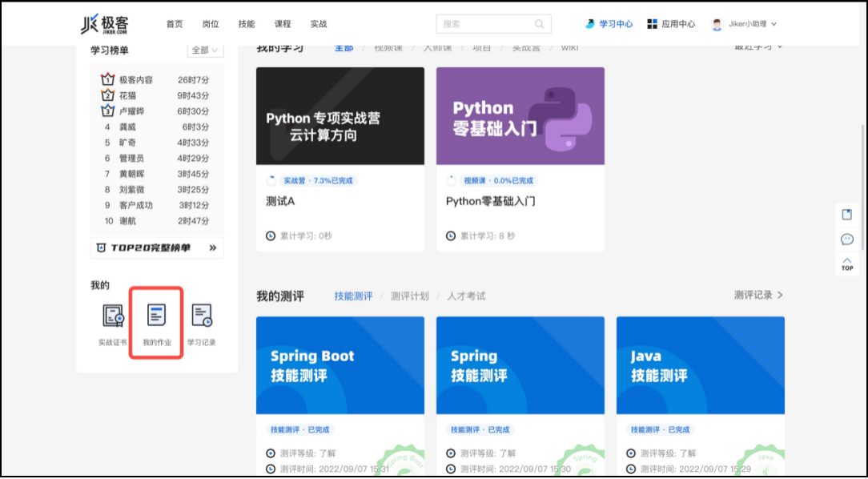Click the clock icon beside 累计学习: 0秒
The image size is (868, 479).
271,236
